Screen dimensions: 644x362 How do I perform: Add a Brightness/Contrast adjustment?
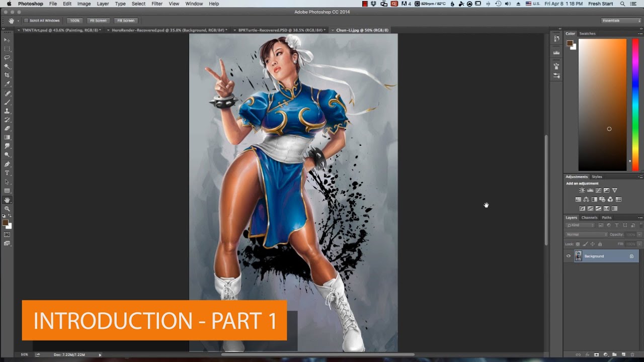pos(582,191)
